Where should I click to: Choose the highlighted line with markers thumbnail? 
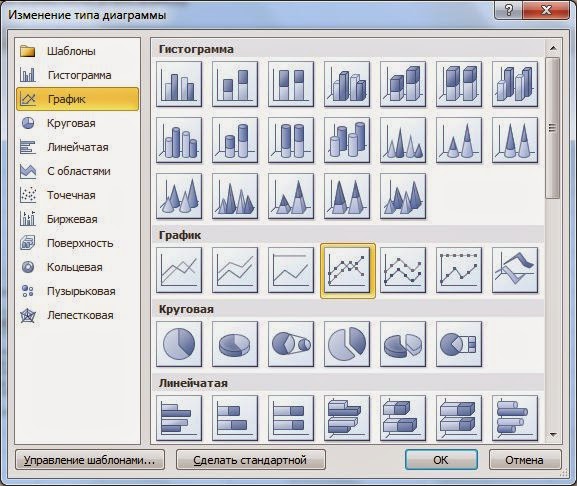point(348,270)
